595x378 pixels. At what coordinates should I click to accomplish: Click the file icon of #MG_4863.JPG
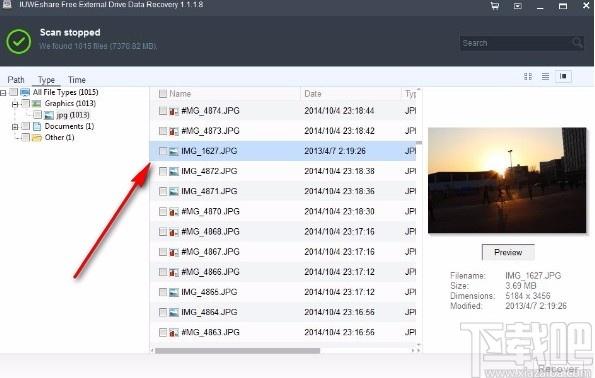pos(174,332)
